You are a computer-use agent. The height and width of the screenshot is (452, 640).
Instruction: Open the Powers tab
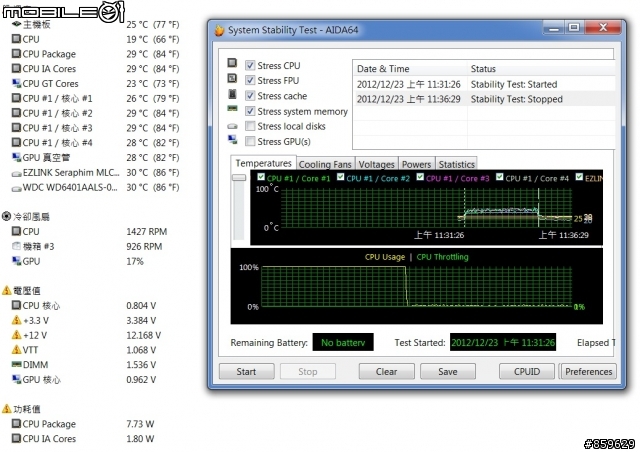pyautogui.click(x=416, y=164)
